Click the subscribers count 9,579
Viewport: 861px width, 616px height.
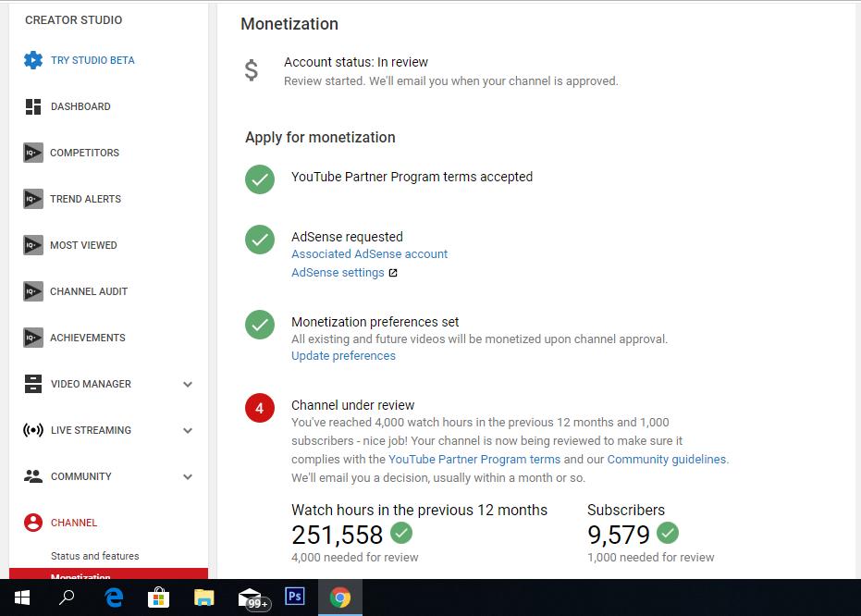(619, 535)
